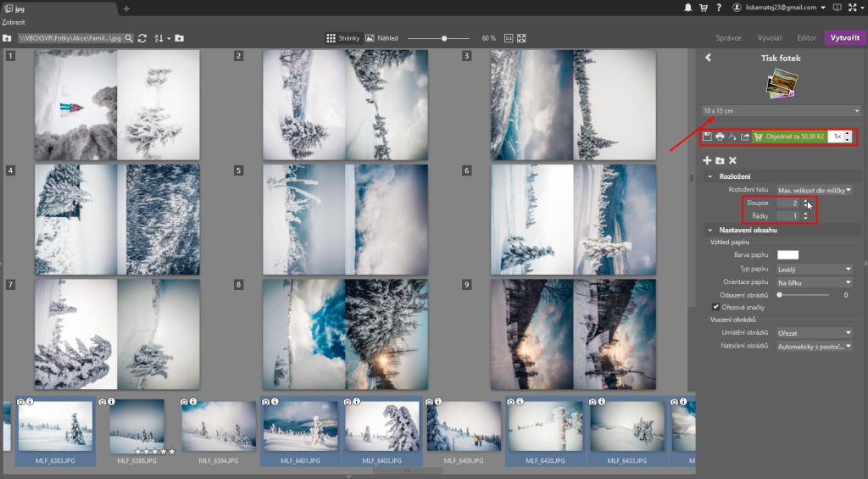Select page 1 preview
868x479 pixels.
(x=117, y=105)
